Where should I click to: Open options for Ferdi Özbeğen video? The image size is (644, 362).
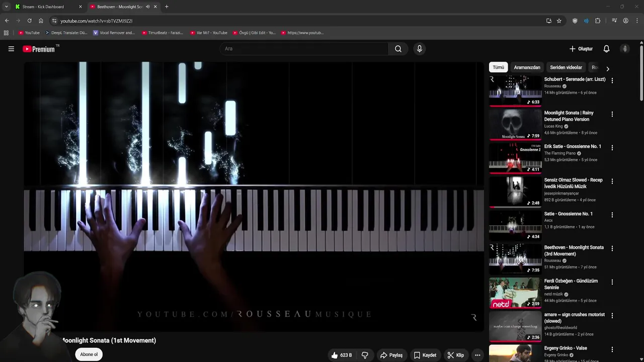tap(612, 282)
